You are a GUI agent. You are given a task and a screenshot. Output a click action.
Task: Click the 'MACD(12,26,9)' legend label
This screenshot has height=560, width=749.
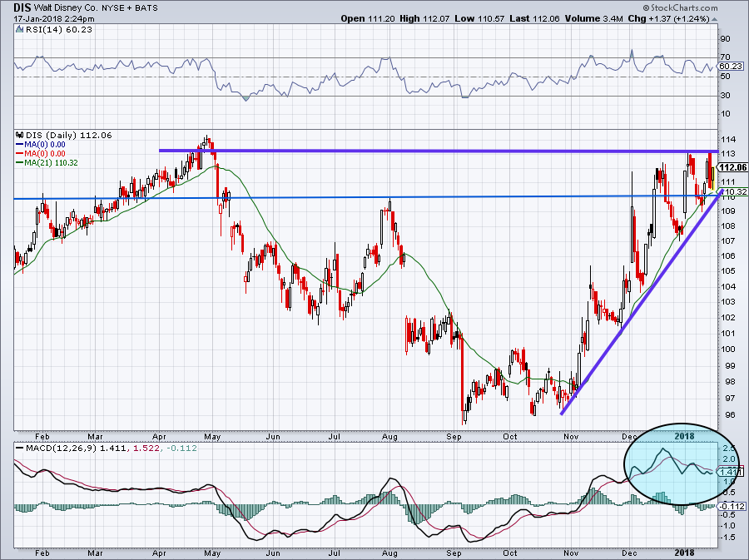click(x=62, y=448)
